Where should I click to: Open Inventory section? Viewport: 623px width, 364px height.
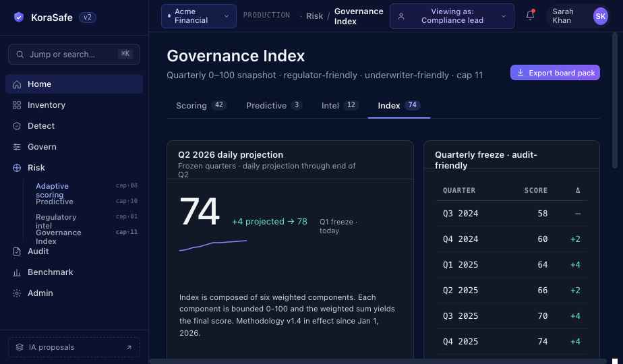click(x=74, y=105)
